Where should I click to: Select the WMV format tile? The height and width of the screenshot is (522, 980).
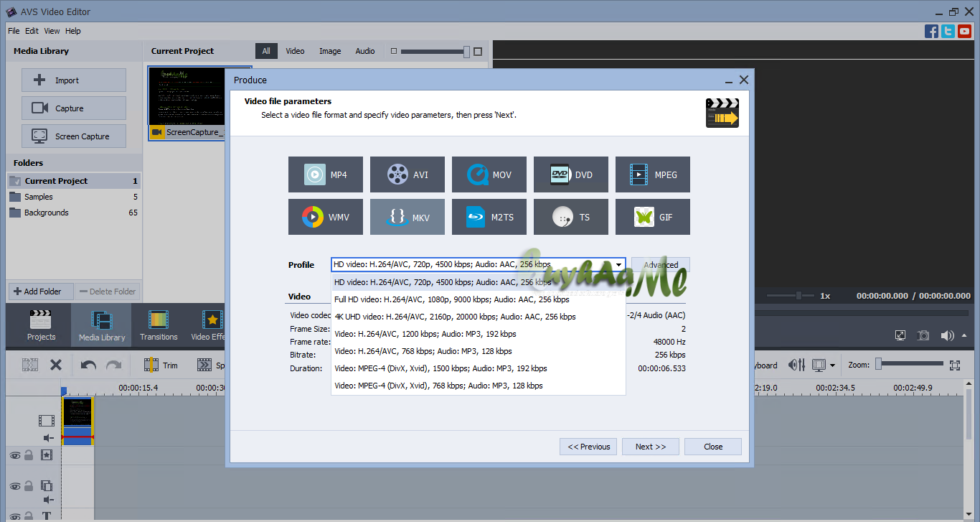pyautogui.click(x=326, y=217)
